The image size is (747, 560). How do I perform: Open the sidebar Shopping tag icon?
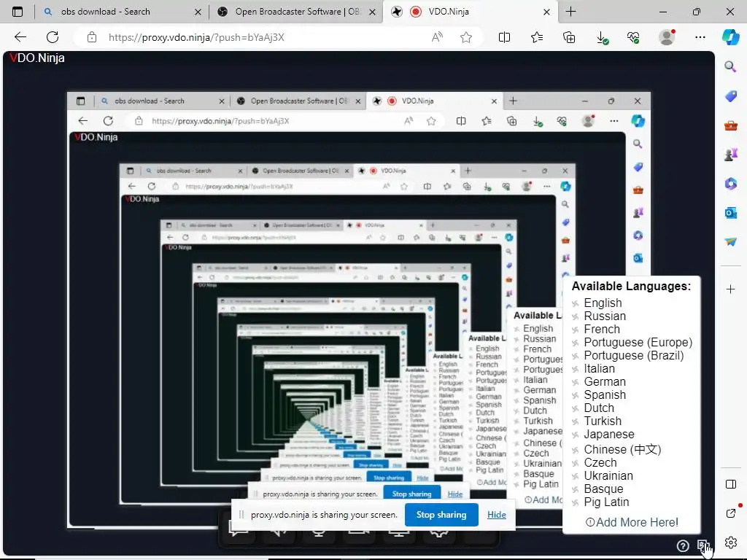(x=731, y=96)
